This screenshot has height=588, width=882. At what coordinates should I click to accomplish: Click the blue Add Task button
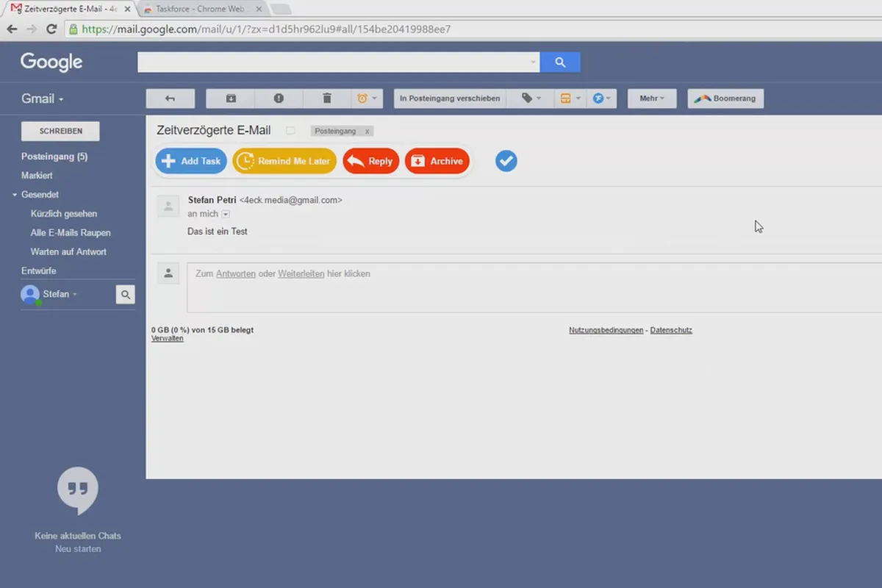[x=191, y=161]
